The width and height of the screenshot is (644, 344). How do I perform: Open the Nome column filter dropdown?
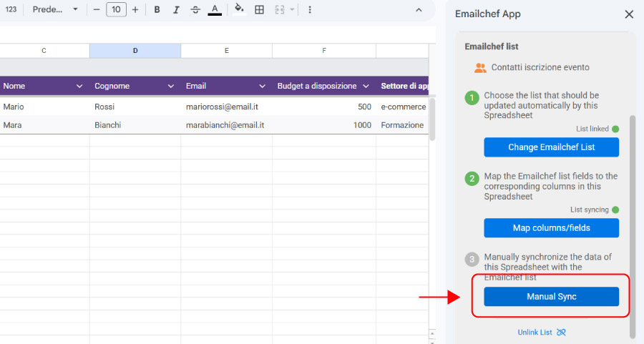pyautogui.click(x=79, y=86)
